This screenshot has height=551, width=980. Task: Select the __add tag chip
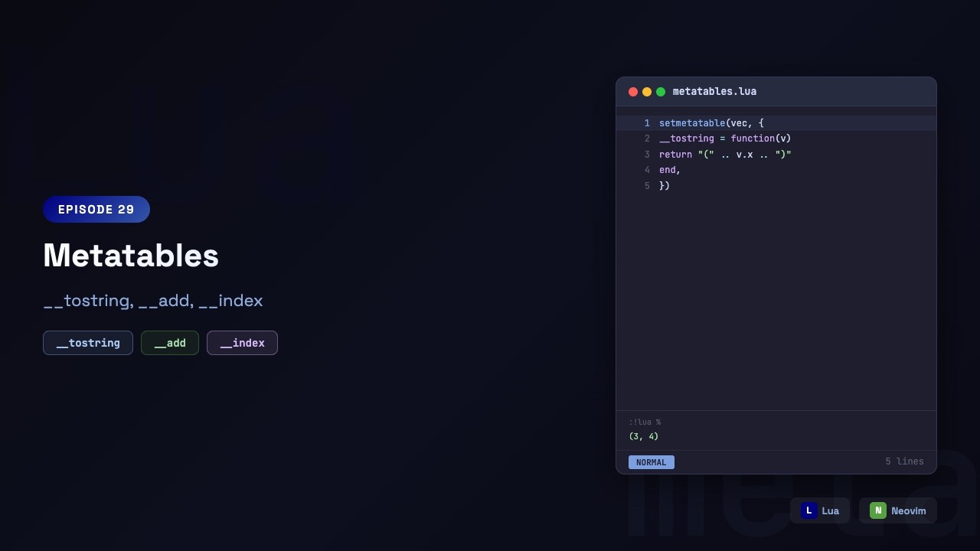coord(170,343)
